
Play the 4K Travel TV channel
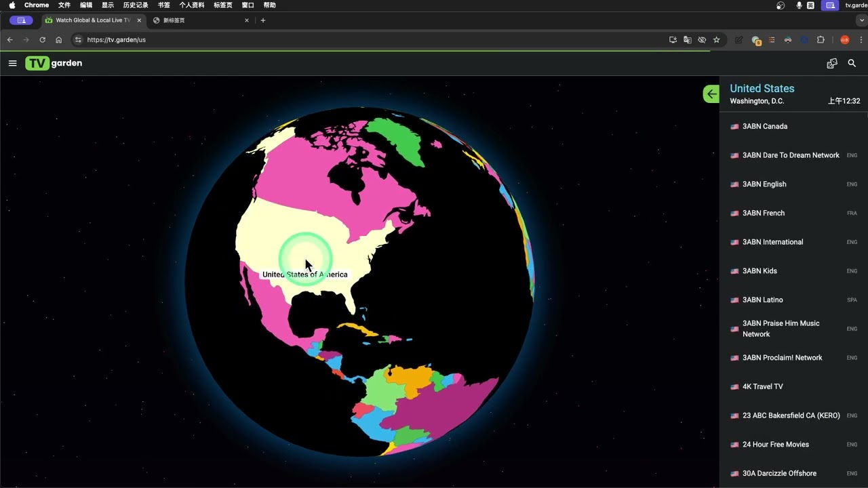pyautogui.click(x=793, y=387)
